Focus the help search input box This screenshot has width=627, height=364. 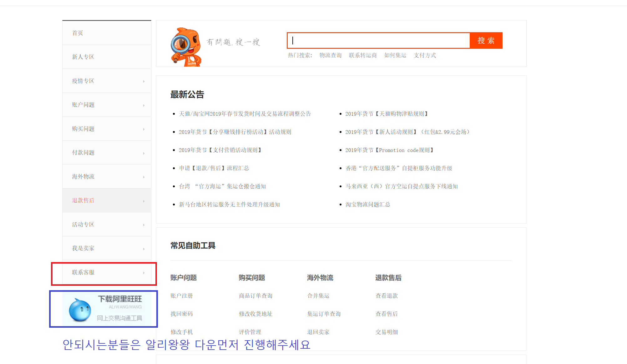click(378, 41)
